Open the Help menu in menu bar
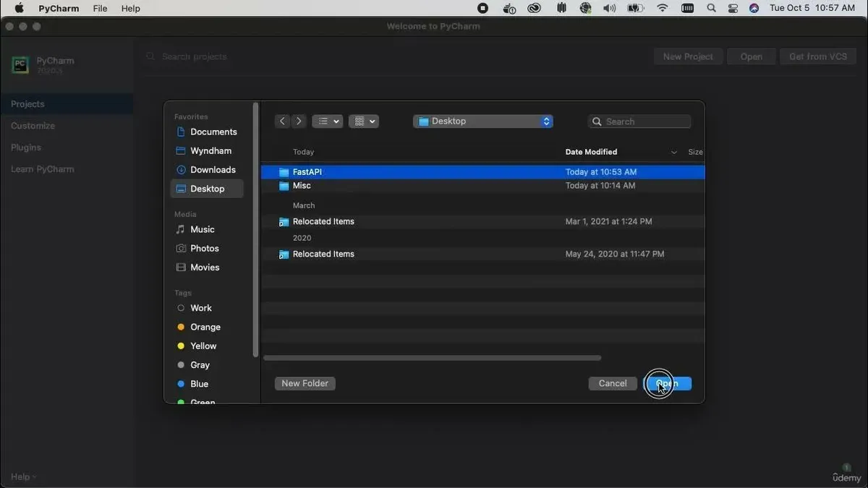The width and height of the screenshot is (868, 488). point(130,8)
